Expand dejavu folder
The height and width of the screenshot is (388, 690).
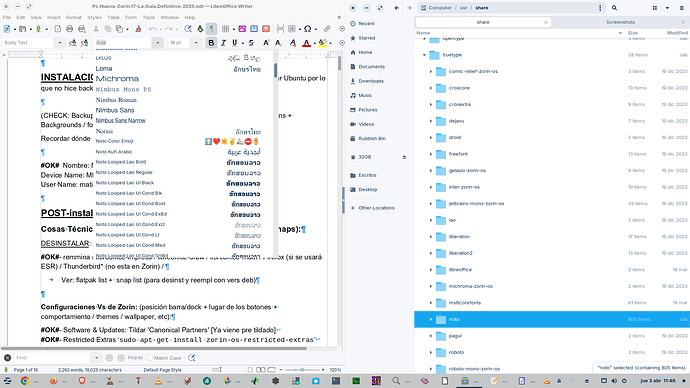point(431,121)
